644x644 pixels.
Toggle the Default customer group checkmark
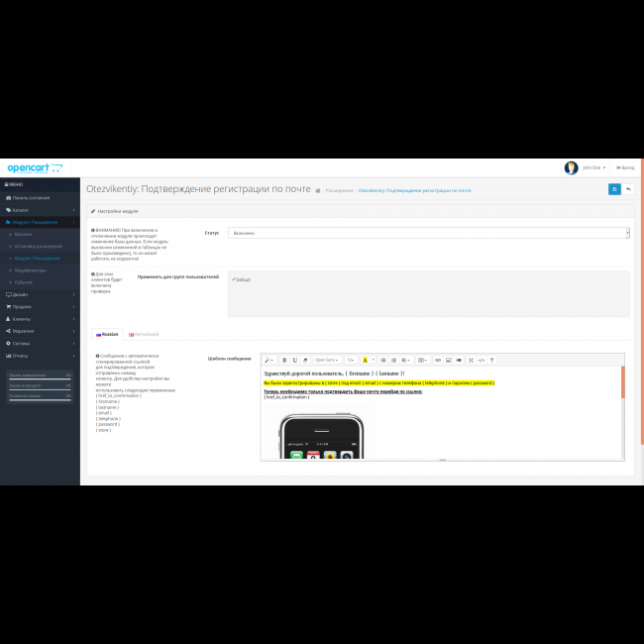click(x=234, y=279)
